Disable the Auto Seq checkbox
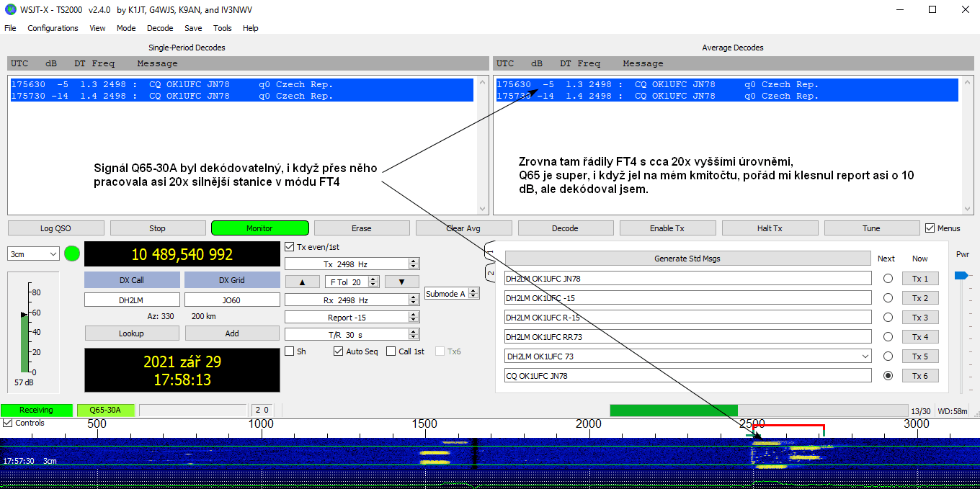The height and width of the screenshot is (489, 980). (338, 351)
